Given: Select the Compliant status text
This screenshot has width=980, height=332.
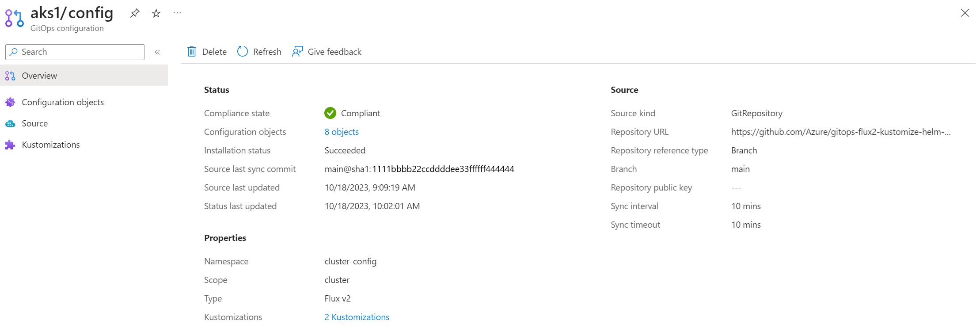Looking at the screenshot, I should click(x=361, y=113).
